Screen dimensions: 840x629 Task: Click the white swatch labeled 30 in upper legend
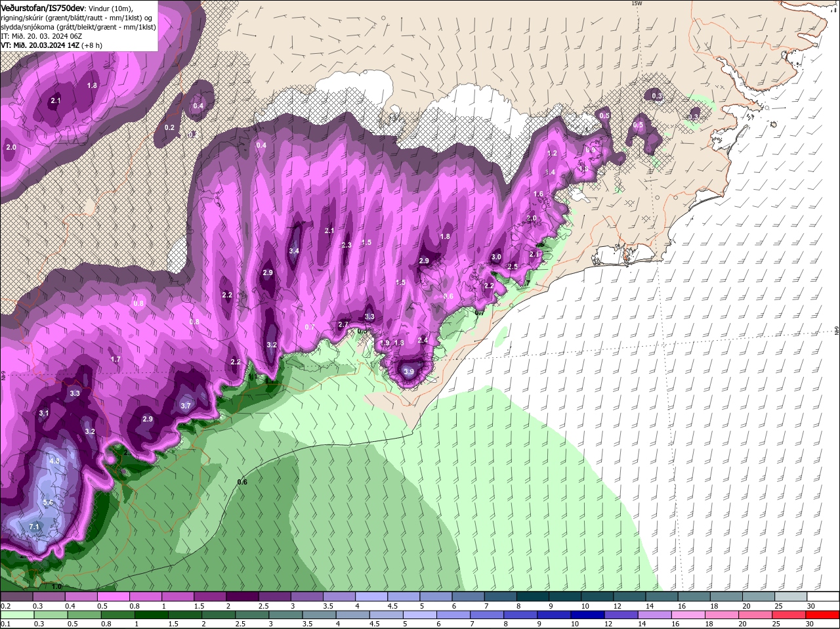click(x=824, y=596)
